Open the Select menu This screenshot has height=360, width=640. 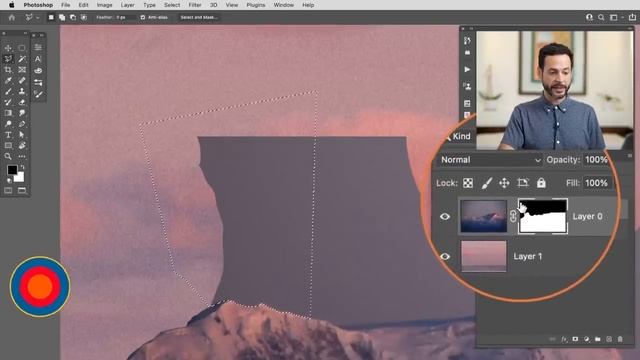172,5
